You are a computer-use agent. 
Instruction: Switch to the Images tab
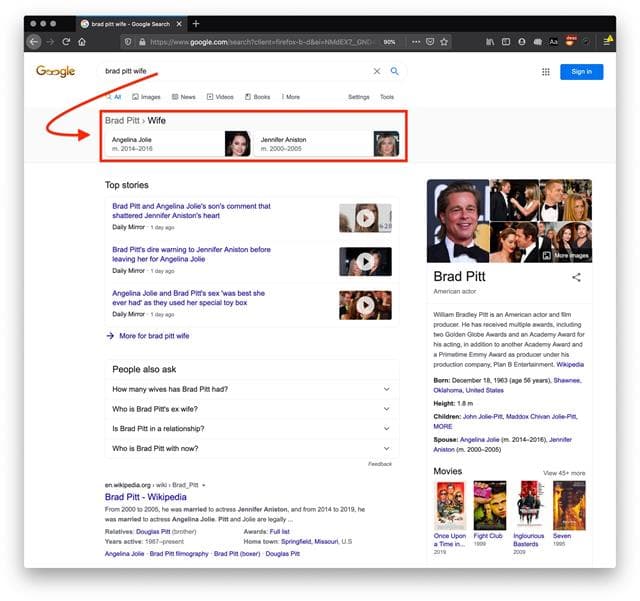pyautogui.click(x=146, y=97)
